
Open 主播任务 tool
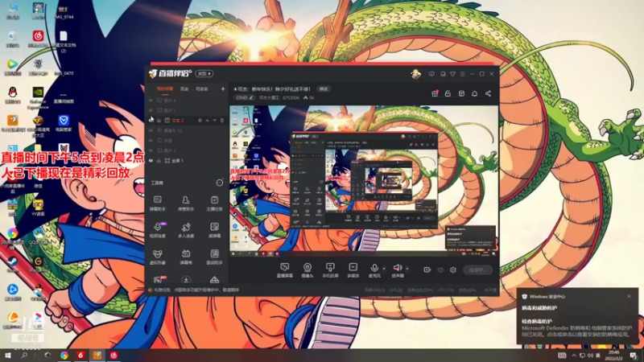(214, 204)
